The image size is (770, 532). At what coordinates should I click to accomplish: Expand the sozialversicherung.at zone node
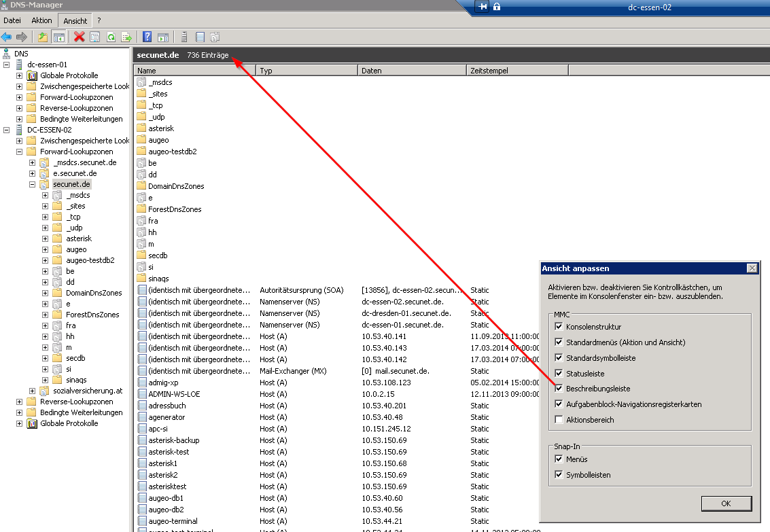click(x=33, y=391)
